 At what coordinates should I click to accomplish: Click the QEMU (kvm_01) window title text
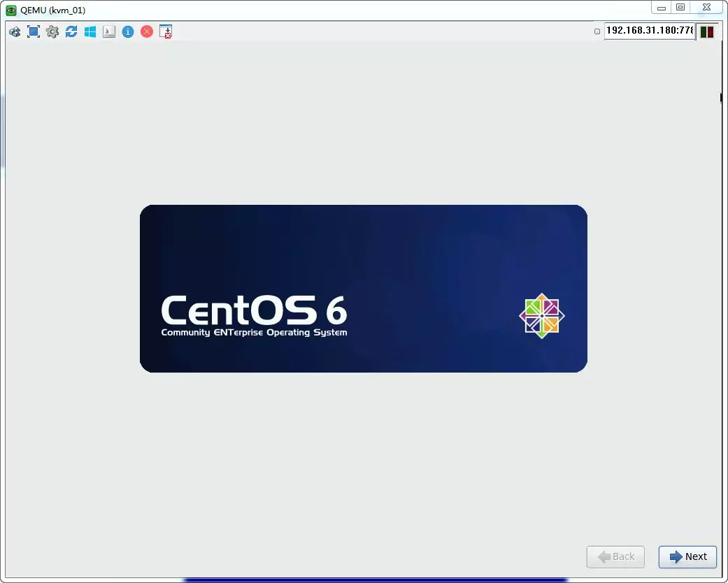(x=53, y=10)
